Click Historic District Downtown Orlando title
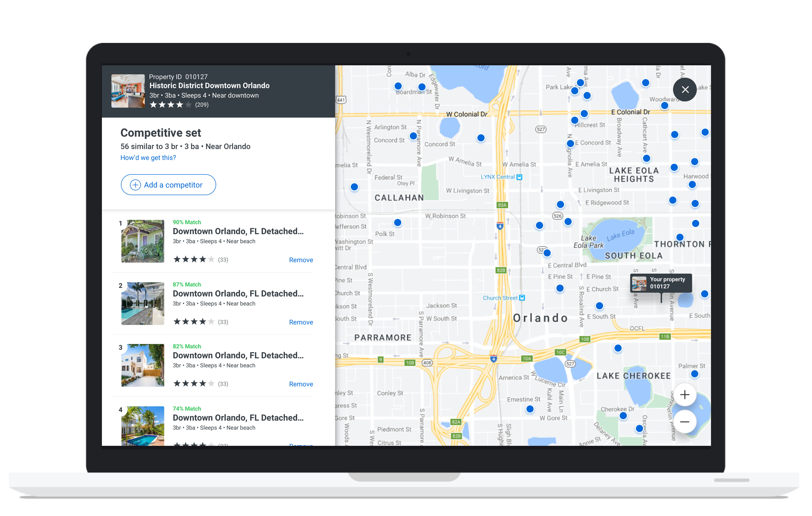 coord(209,86)
